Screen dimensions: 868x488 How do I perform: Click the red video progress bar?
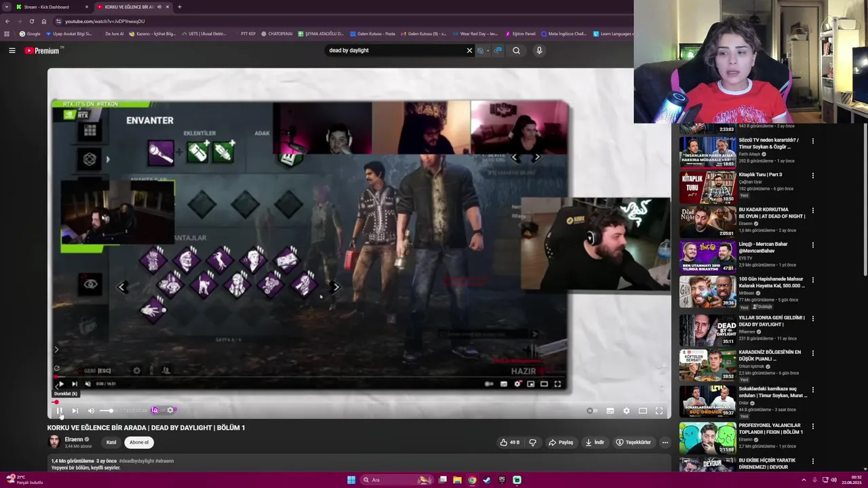coord(359,402)
